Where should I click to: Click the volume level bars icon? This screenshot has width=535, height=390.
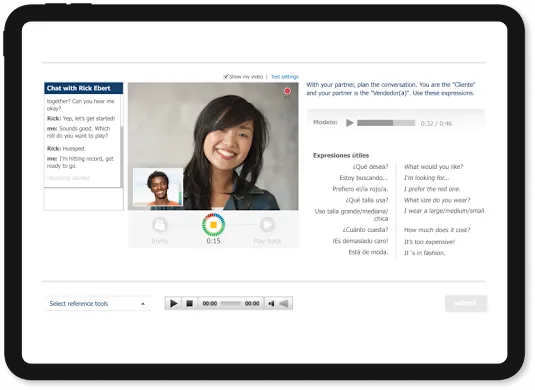tap(284, 303)
